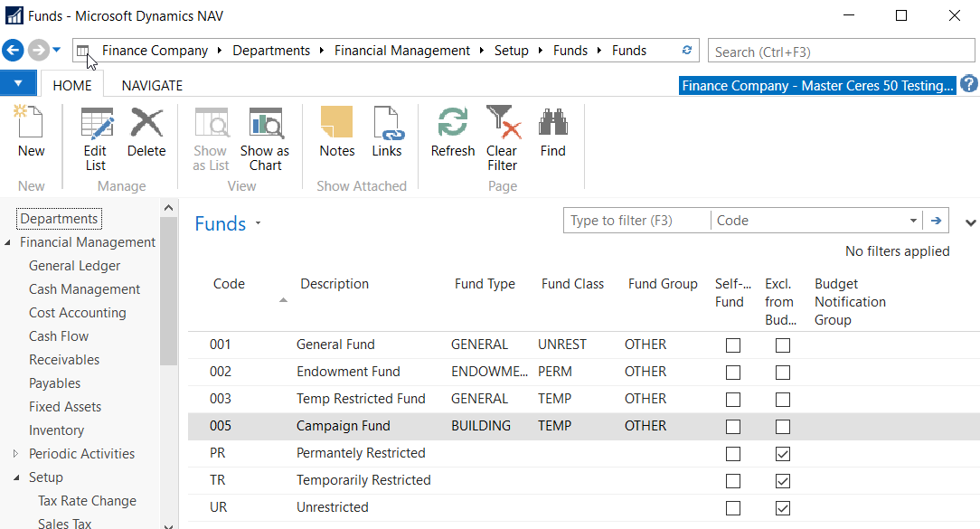Open General Ledger in the navigation pane
This screenshot has width=980, height=529.
pos(74,266)
